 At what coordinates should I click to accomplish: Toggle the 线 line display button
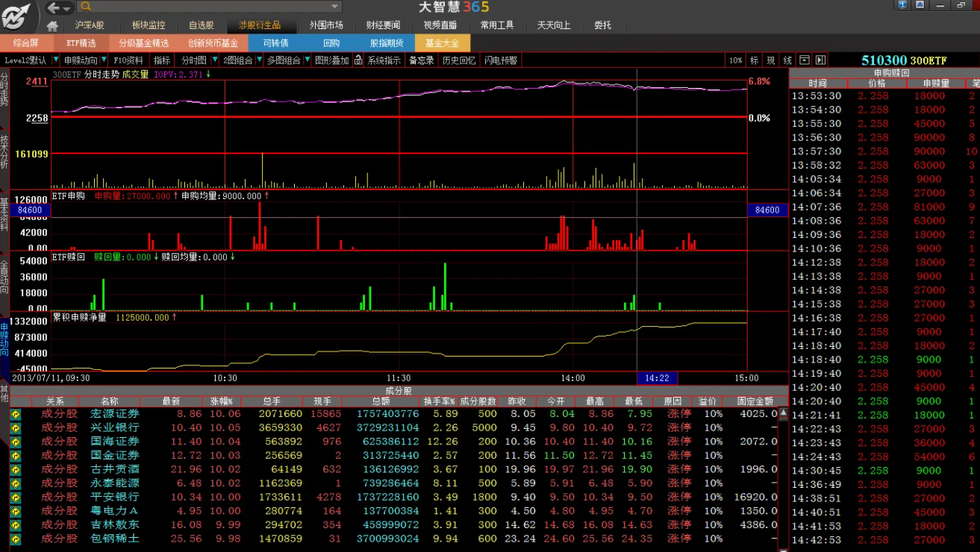[787, 60]
